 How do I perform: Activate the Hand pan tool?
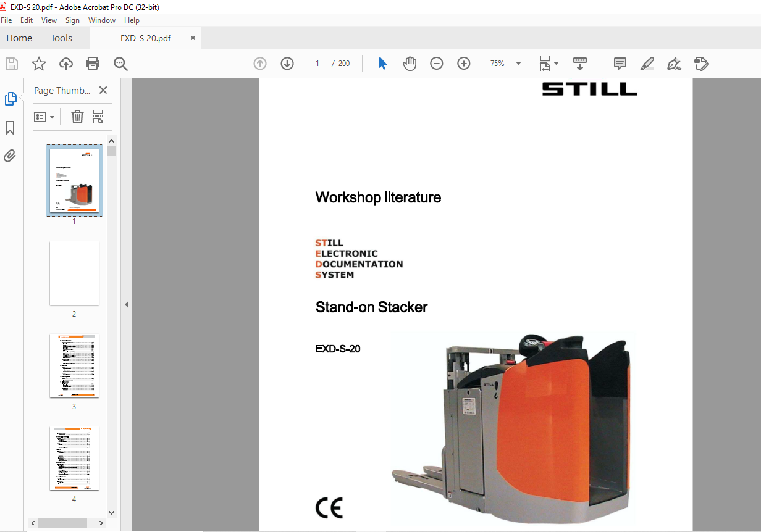(x=410, y=64)
